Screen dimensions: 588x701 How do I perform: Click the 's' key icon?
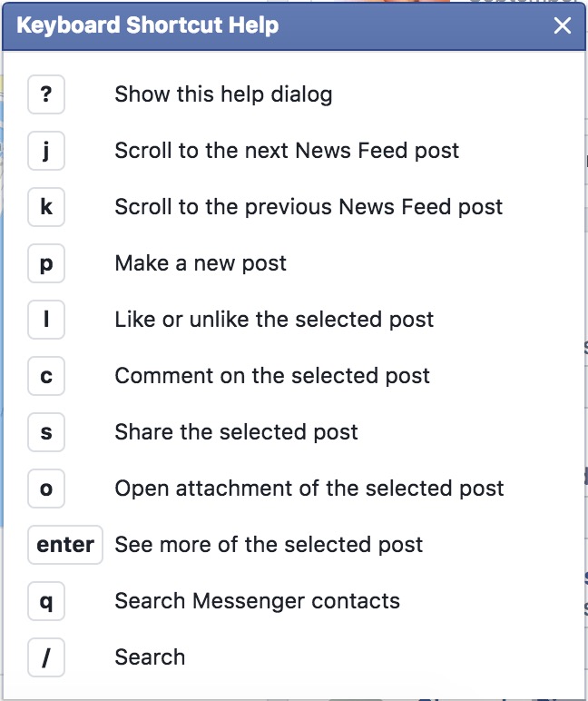pos(46,432)
